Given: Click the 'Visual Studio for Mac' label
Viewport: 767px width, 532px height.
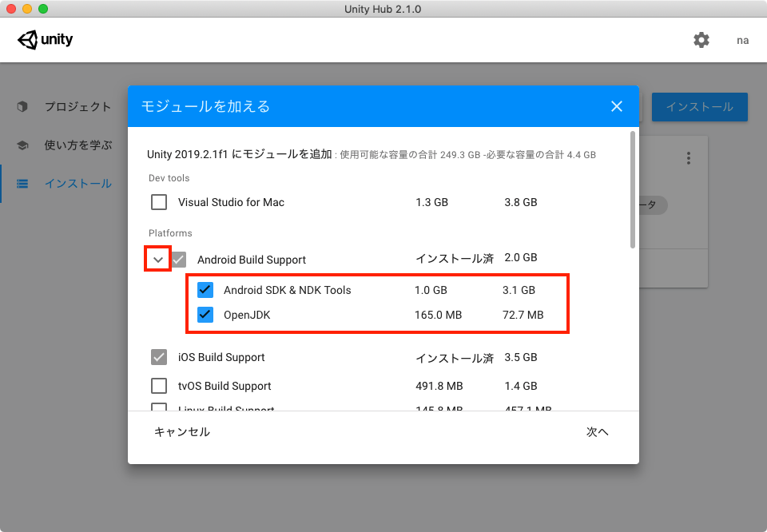Looking at the screenshot, I should tap(231, 202).
